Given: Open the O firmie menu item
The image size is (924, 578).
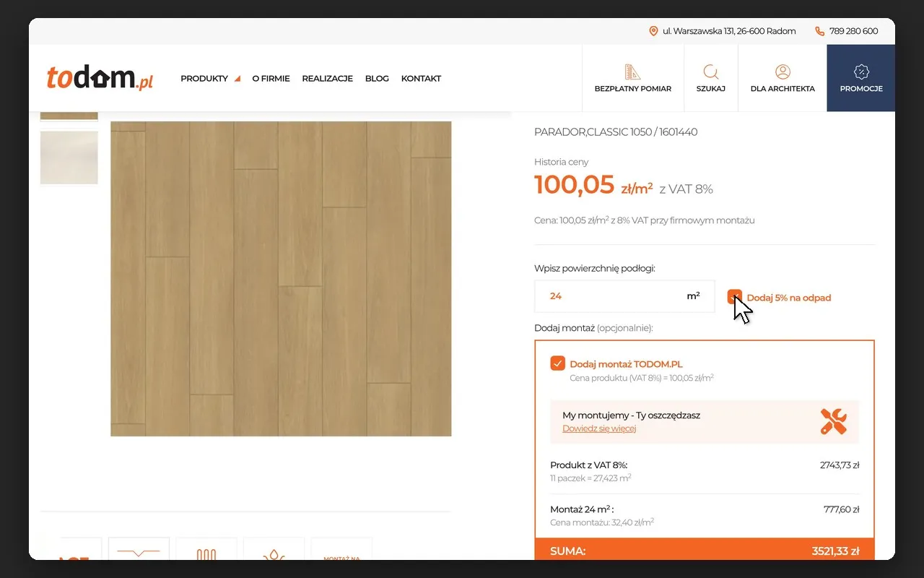Looking at the screenshot, I should tap(271, 79).
